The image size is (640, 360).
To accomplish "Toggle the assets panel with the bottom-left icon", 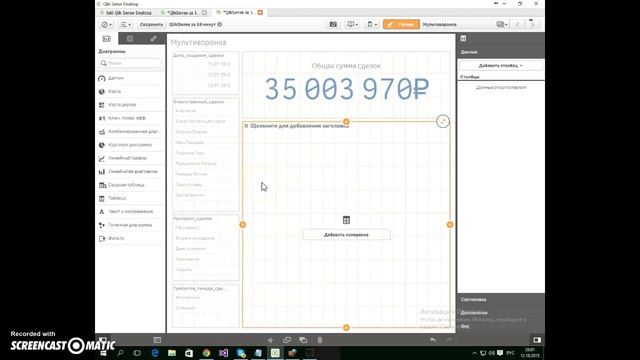I will pyautogui.click(x=103, y=340).
